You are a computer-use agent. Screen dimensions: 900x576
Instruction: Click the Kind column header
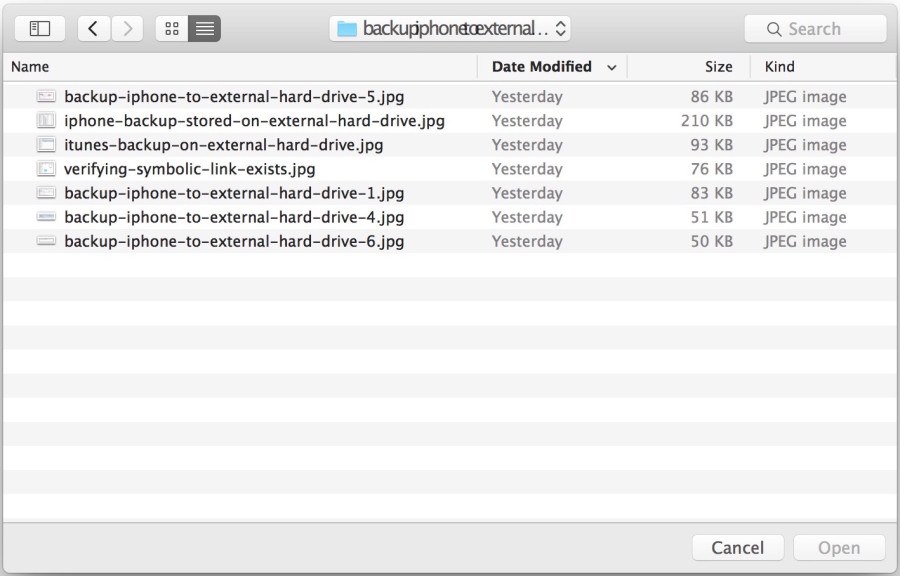click(x=780, y=66)
